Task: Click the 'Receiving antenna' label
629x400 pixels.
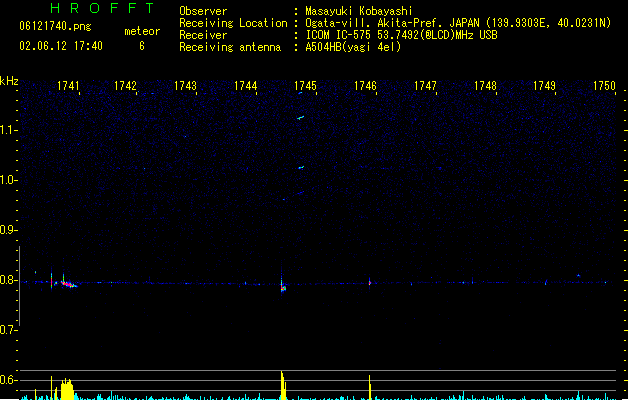Action: 230,47
